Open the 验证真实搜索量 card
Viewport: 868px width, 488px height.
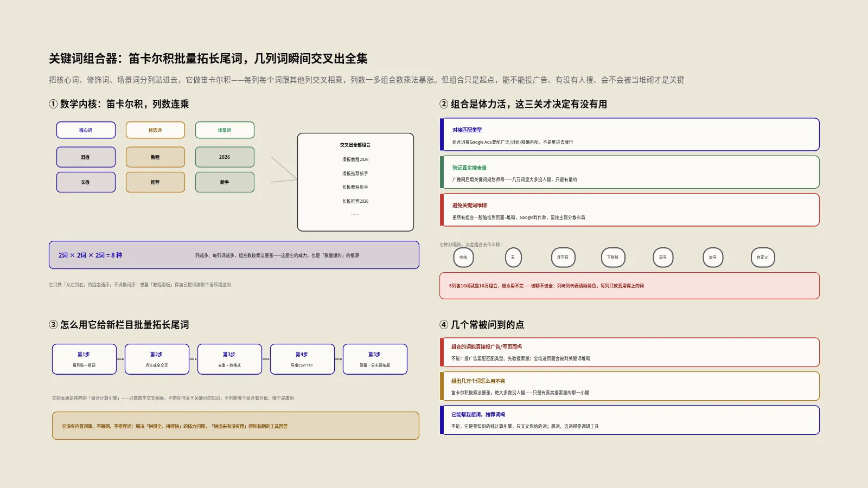click(x=629, y=172)
